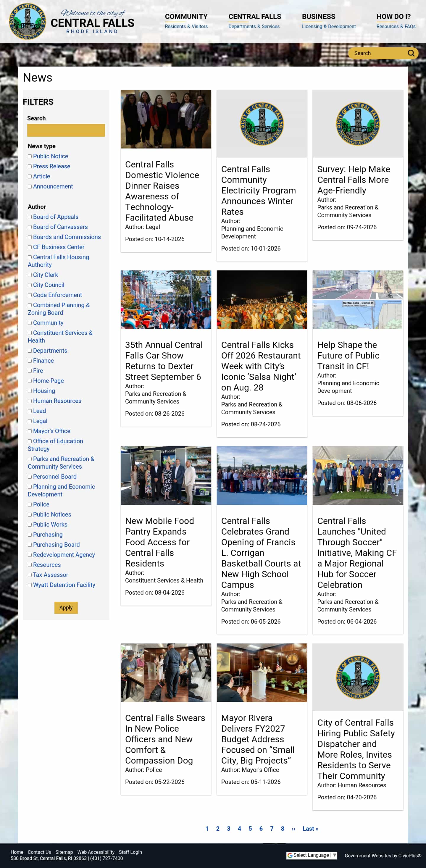
Task: Toggle the Tax Assessor author filter
Action: coord(30,575)
